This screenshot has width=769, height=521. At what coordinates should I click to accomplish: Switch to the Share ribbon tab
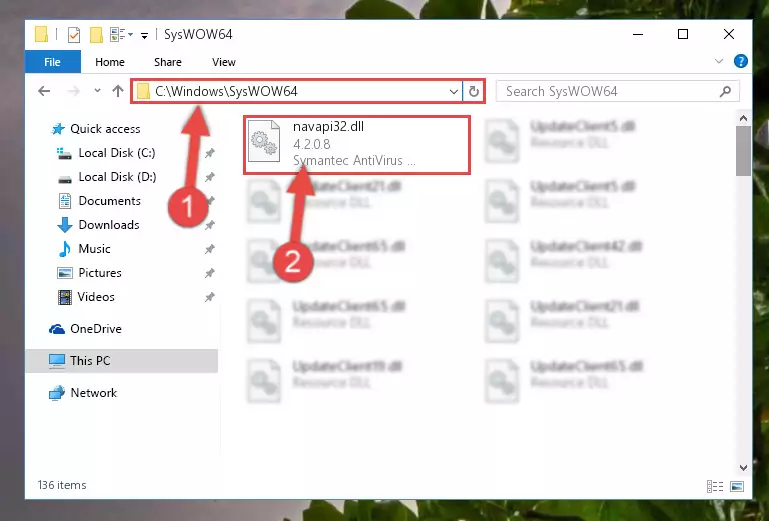[168, 62]
